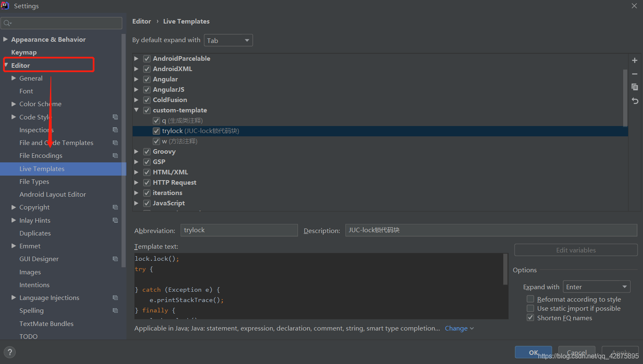Click the project-level icon beside Spelling
643x364 pixels.
click(115, 311)
